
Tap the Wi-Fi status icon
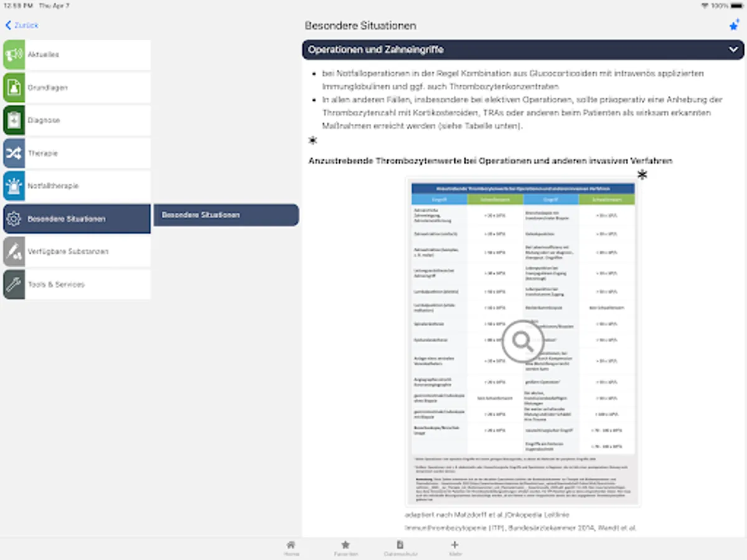(705, 6)
